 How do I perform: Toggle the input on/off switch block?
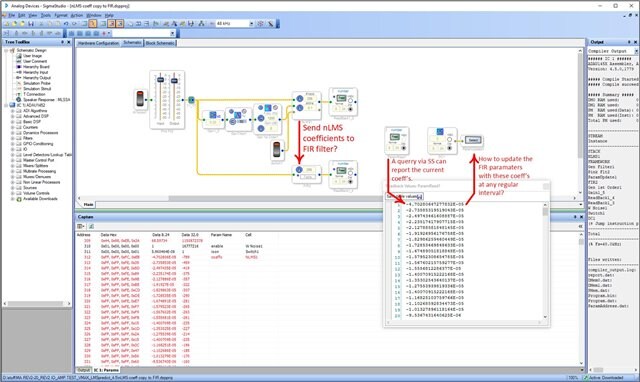[x=140, y=99]
